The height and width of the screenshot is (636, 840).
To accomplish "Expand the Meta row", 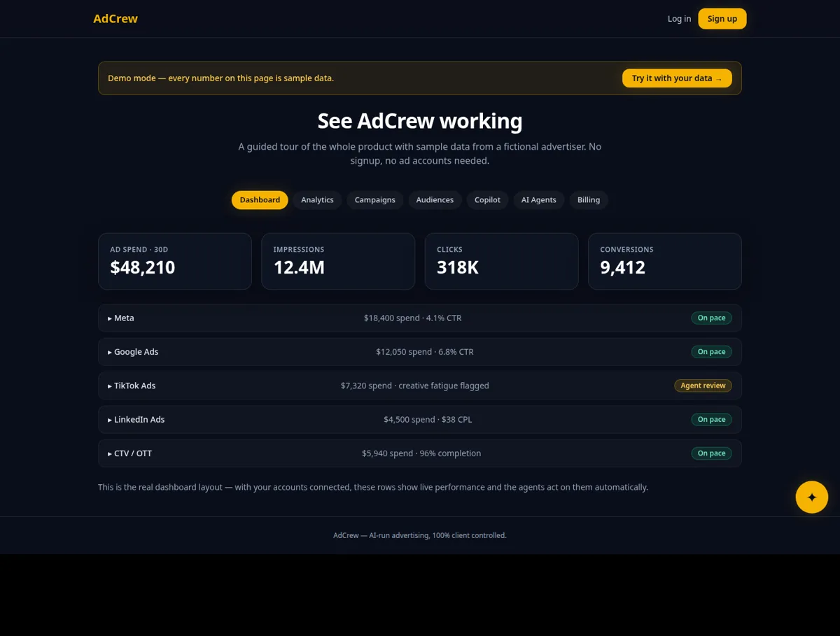I will coord(420,318).
